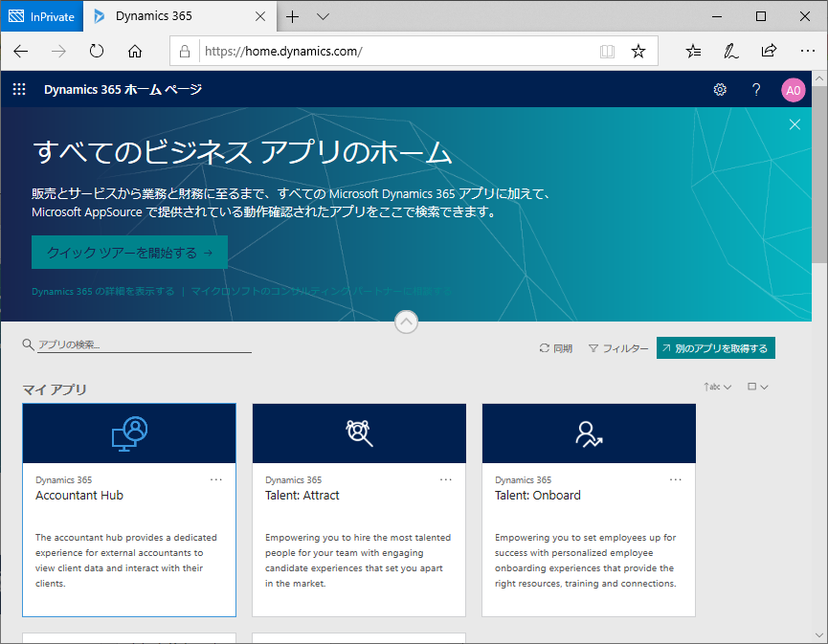The image size is (828, 644).
Task: Open the app launcher waffle icon
Action: [19, 89]
